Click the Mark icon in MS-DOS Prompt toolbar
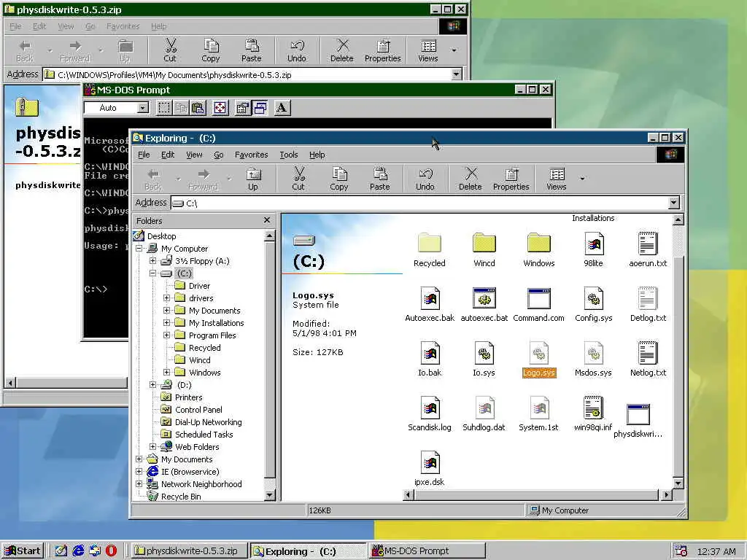The width and height of the screenshot is (747, 560). coord(164,108)
